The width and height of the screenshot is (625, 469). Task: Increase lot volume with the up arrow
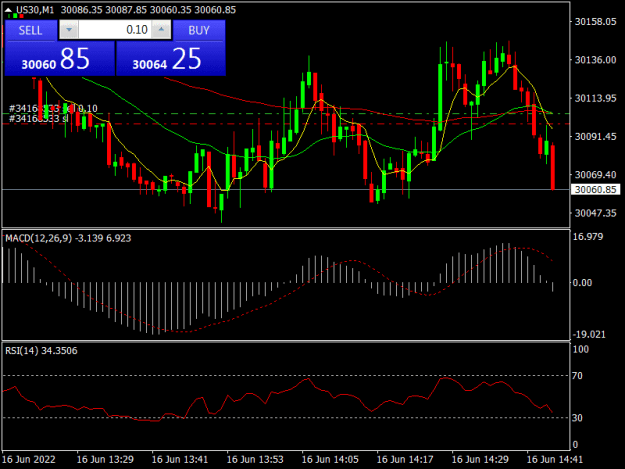tap(161, 30)
